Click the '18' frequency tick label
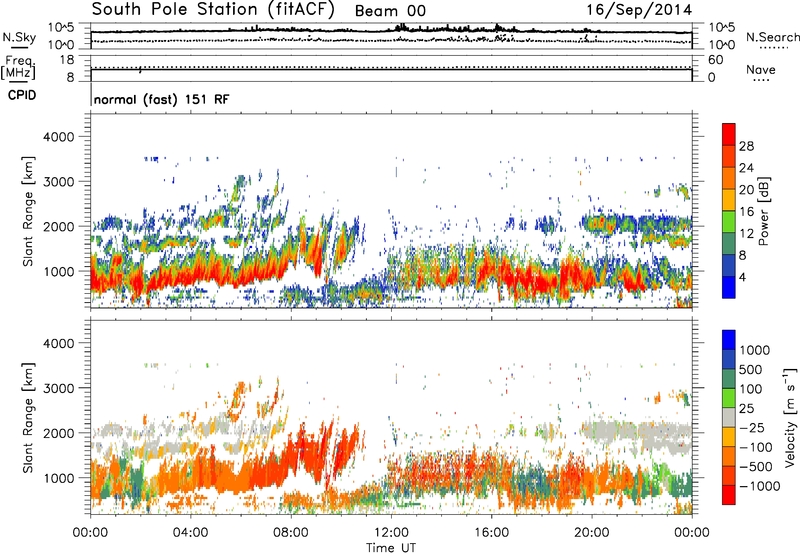This screenshot has height=554, width=800. click(x=67, y=60)
